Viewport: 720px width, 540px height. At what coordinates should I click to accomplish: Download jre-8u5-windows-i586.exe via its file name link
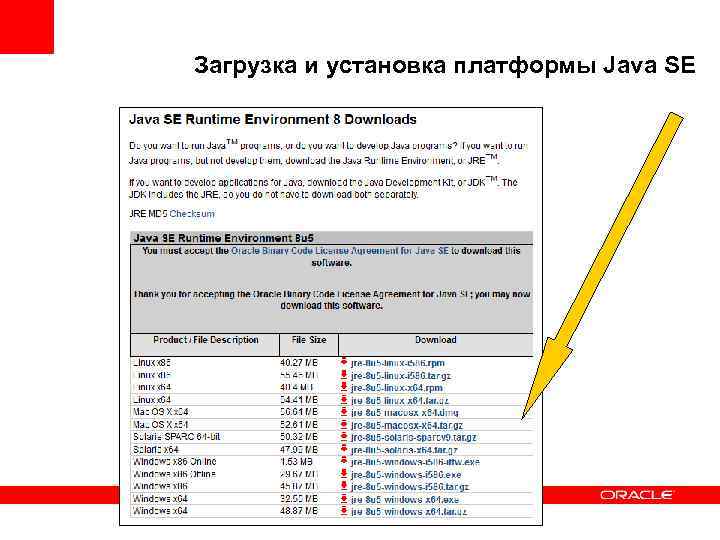(406, 474)
